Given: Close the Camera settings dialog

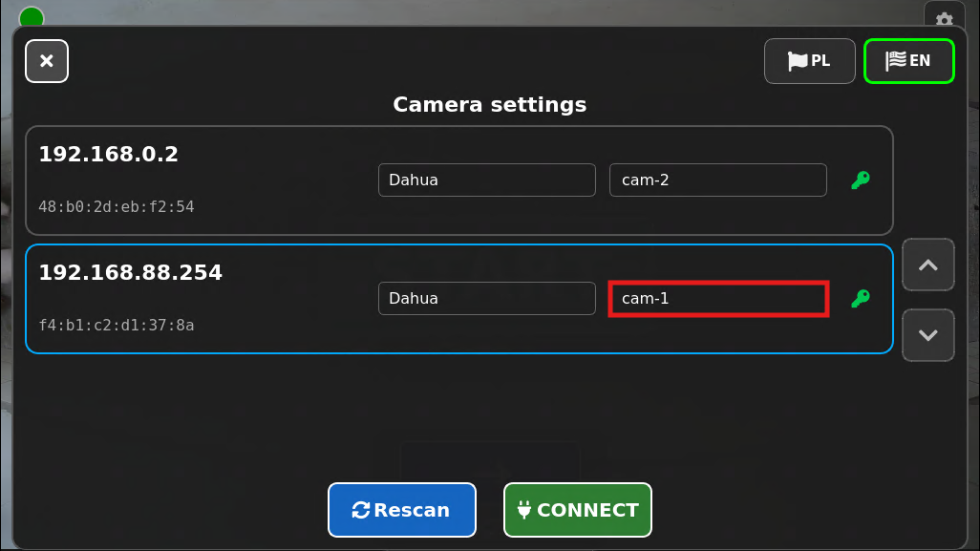Looking at the screenshot, I should pos(47,61).
